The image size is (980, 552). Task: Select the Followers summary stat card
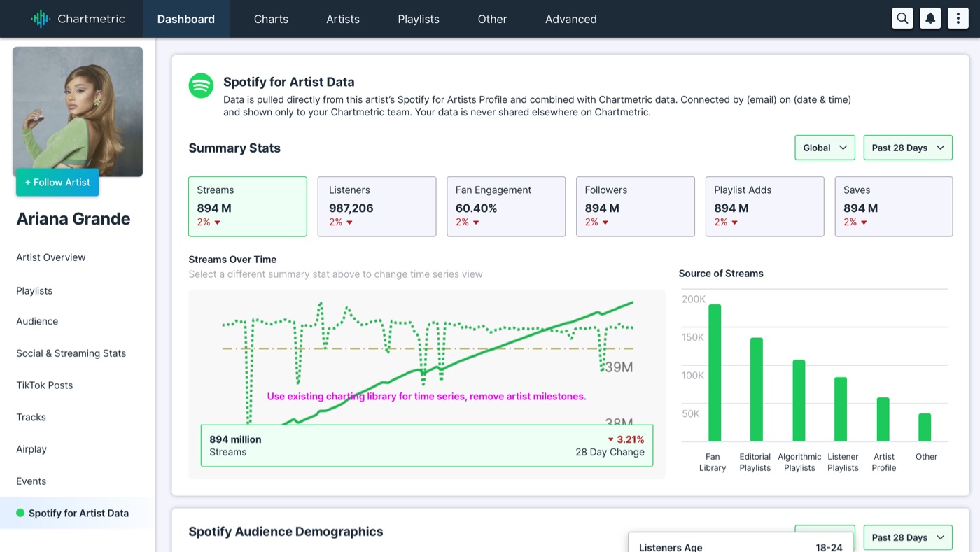[636, 206]
